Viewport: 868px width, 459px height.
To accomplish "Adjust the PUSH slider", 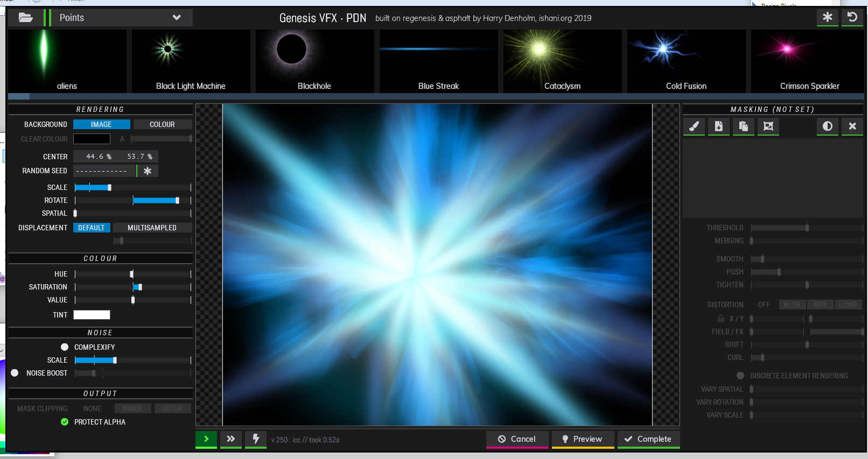I will (x=807, y=272).
